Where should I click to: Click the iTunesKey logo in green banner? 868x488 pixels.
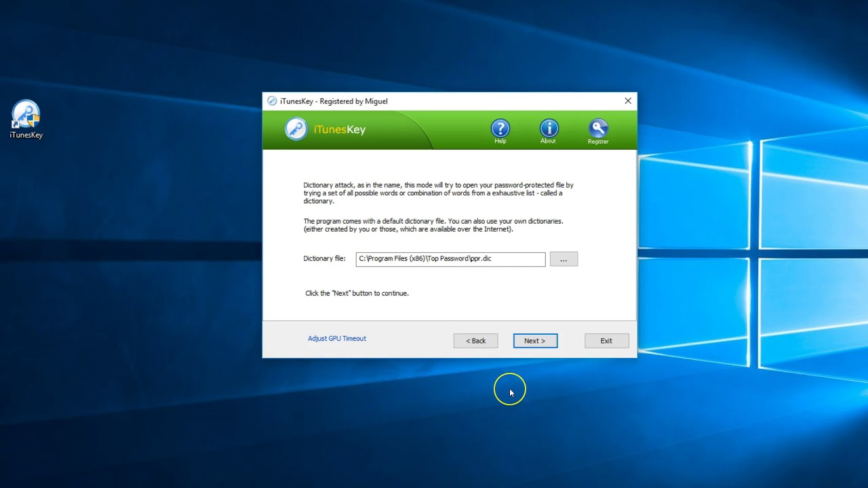pos(325,129)
